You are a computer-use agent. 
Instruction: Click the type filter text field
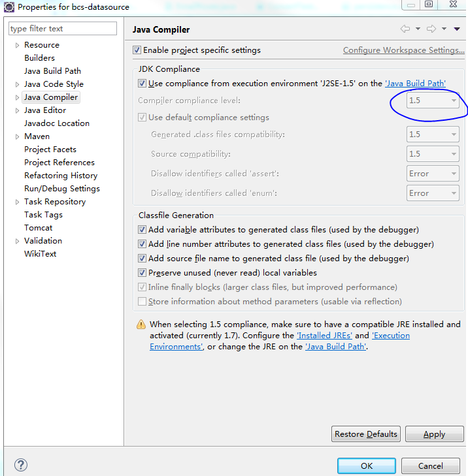point(63,29)
